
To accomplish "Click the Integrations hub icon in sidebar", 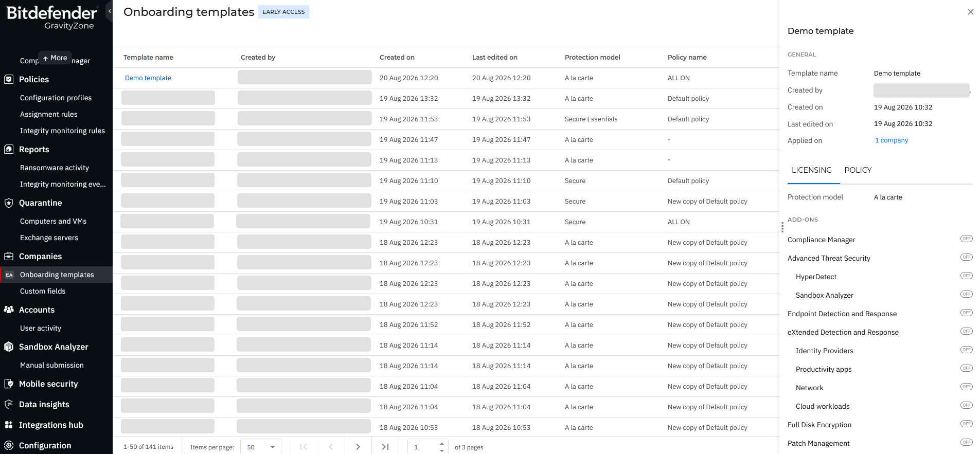I will tap(9, 425).
